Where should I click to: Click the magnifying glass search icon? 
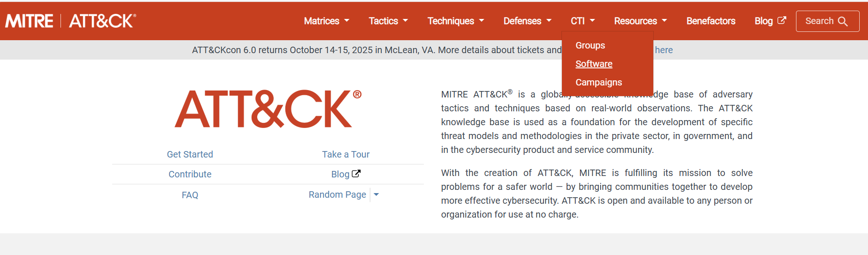coord(843,21)
